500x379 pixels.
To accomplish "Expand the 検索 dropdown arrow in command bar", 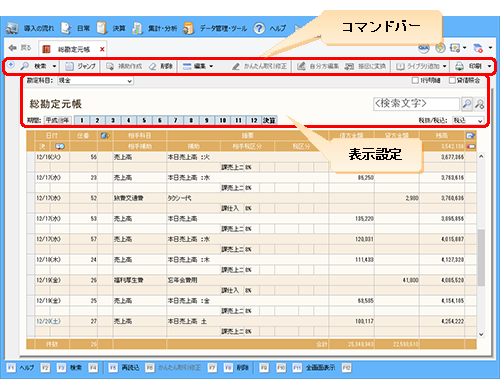I will tap(54, 66).
